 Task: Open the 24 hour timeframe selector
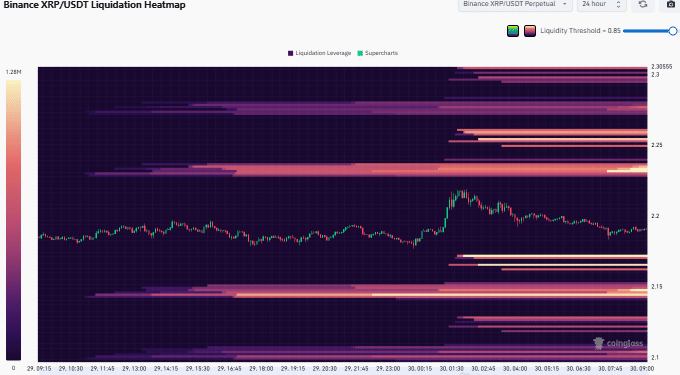(600, 4)
